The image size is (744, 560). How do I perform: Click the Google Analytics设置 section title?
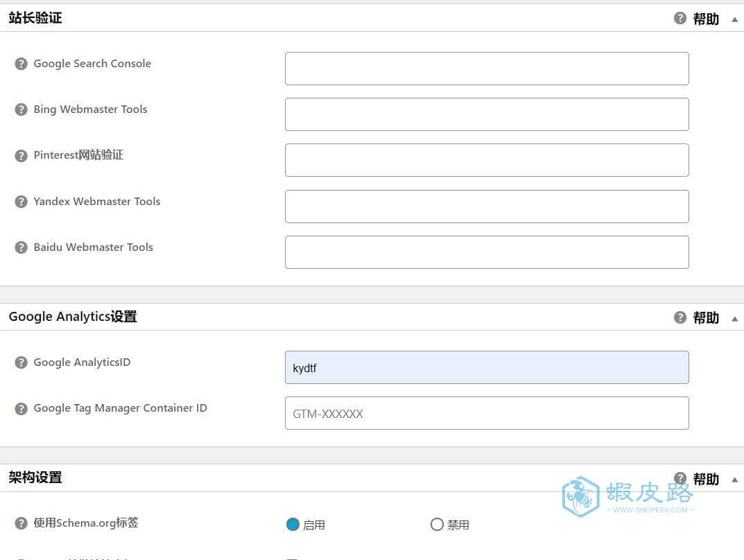[x=73, y=317]
